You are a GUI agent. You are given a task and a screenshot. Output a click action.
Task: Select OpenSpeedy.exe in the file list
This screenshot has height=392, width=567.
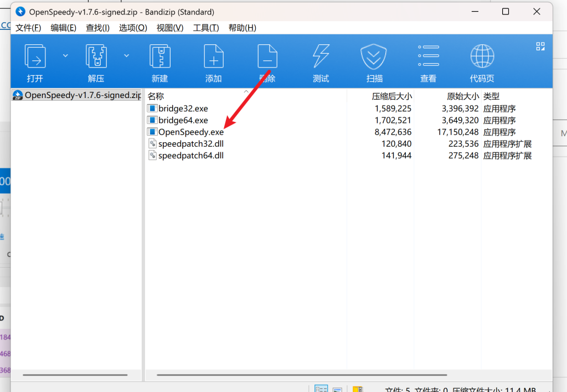point(190,132)
